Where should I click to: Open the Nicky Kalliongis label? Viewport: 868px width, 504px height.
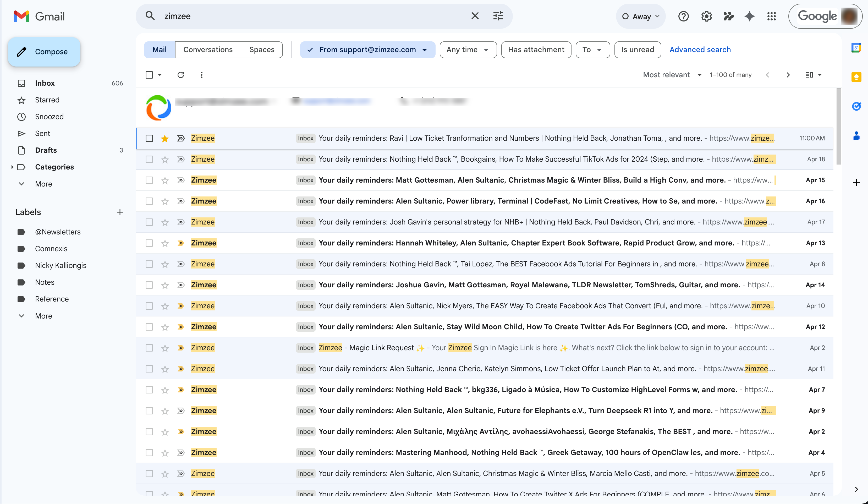pos(61,265)
